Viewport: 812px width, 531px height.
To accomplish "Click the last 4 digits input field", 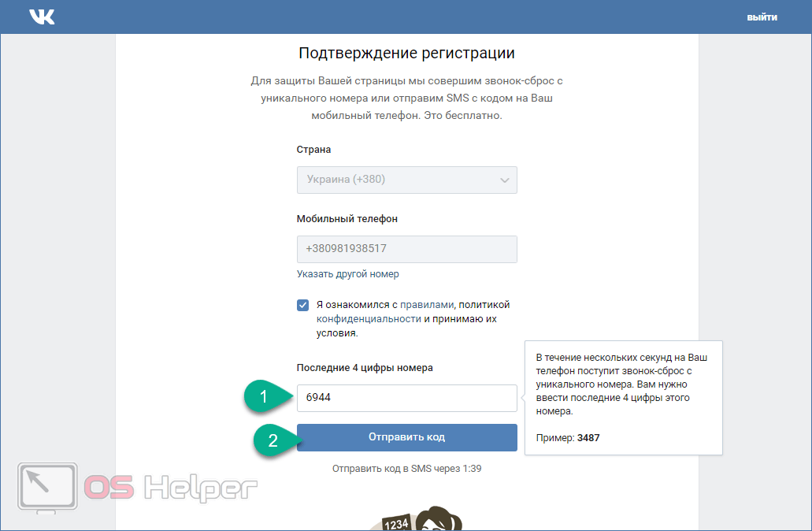I will coord(406,398).
